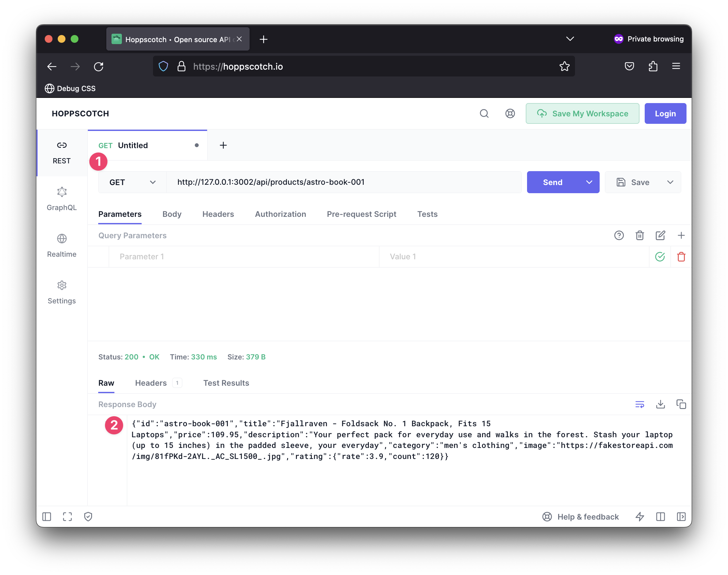
Task: Open the Test Results tab
Action: pyautogui.click(x=226, y=383)
